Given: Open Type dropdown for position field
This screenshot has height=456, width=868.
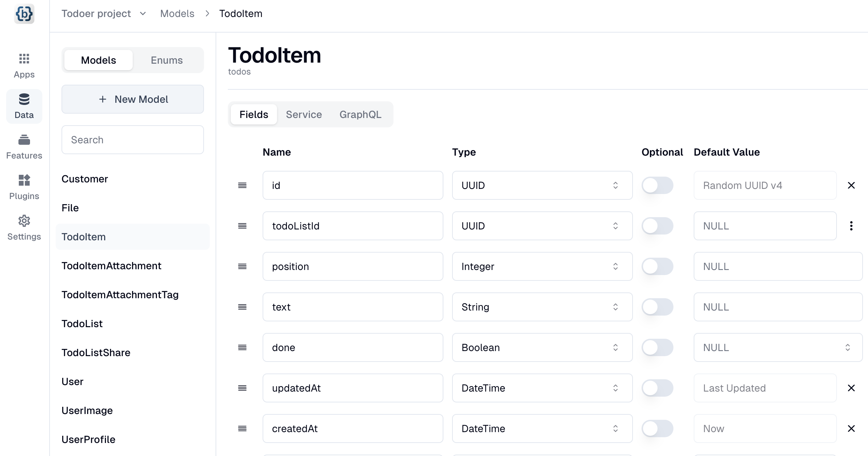Looking at the screenshot, I should [542, 267].
